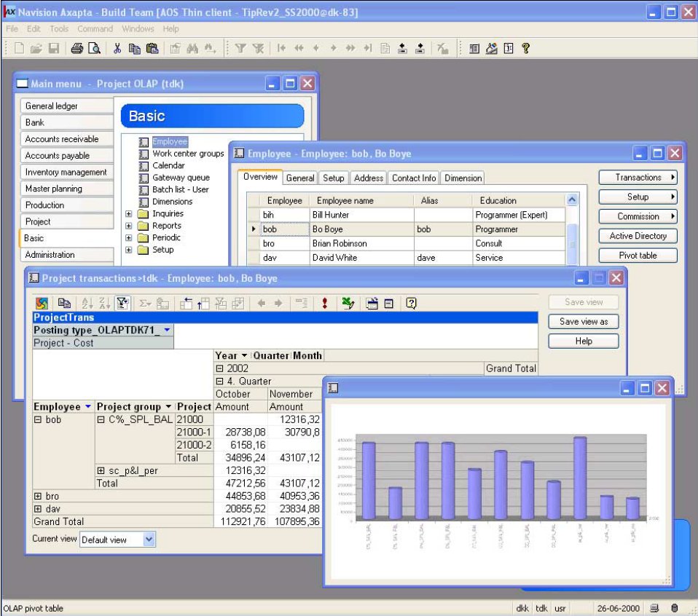Select the Project module in Main menu
This screenshot has width=698, height=616.
(67, 221)
